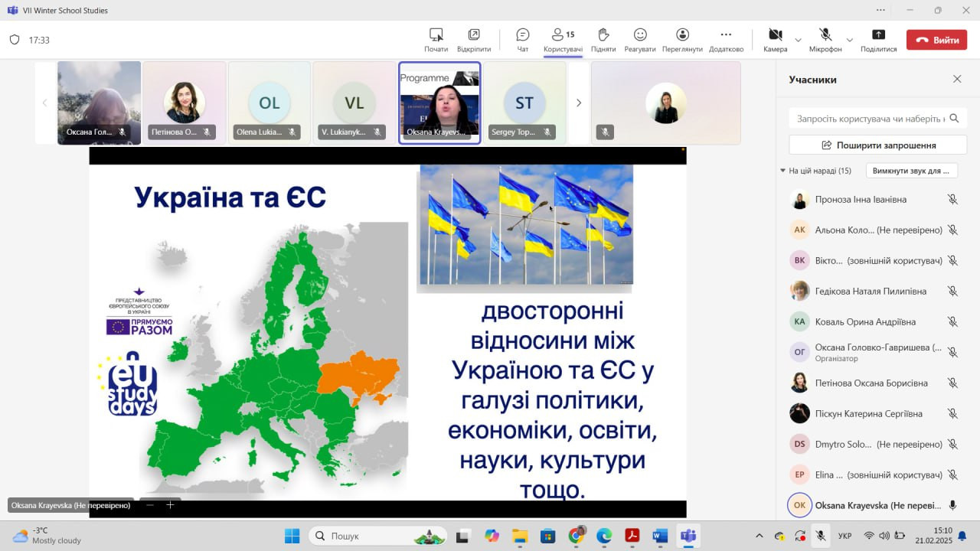Open the Переглянути view options
This screenshot has height=551, width=980.
point(682,40)
